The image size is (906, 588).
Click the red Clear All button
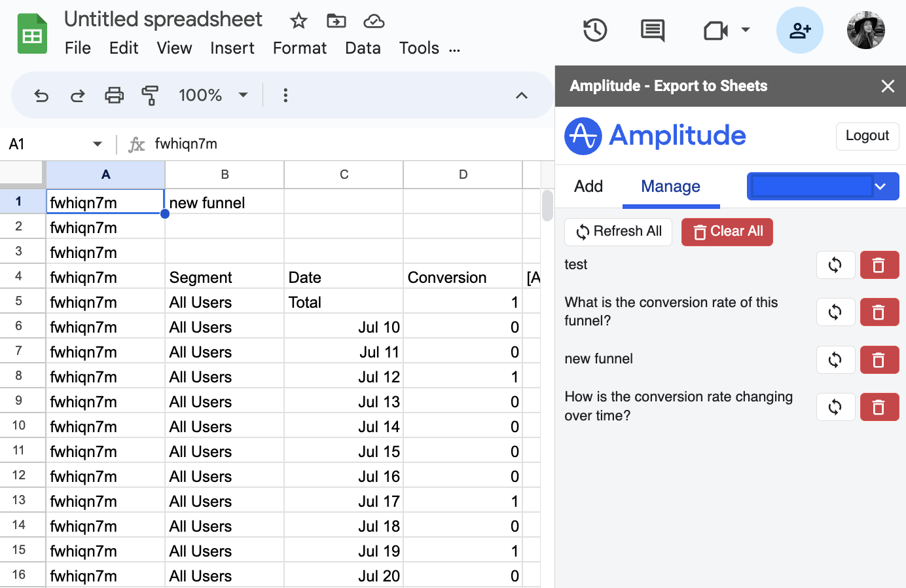pos(727,232)
